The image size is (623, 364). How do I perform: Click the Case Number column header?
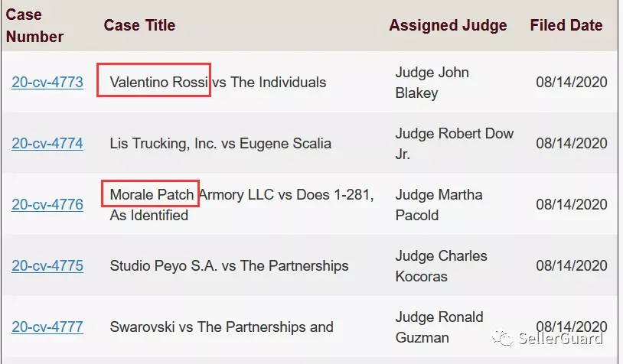pyautogui.click(x=34, y=26)
